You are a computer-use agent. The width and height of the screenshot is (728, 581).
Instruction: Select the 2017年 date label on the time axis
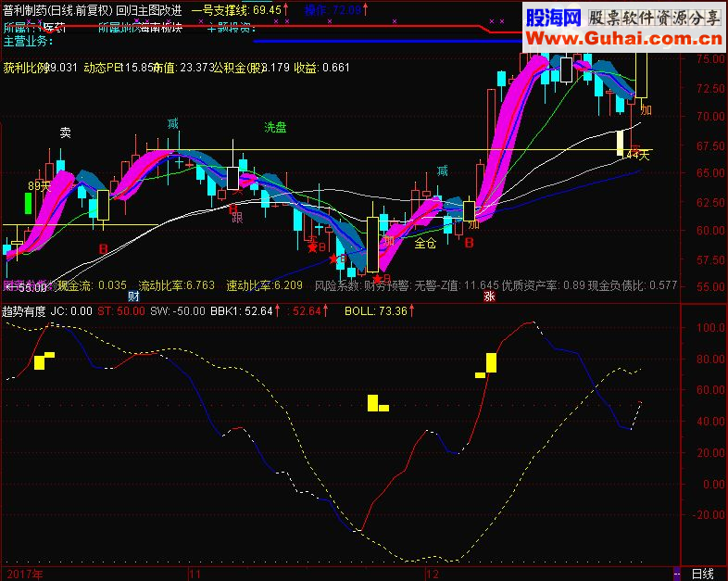click(x=25, y=574)
